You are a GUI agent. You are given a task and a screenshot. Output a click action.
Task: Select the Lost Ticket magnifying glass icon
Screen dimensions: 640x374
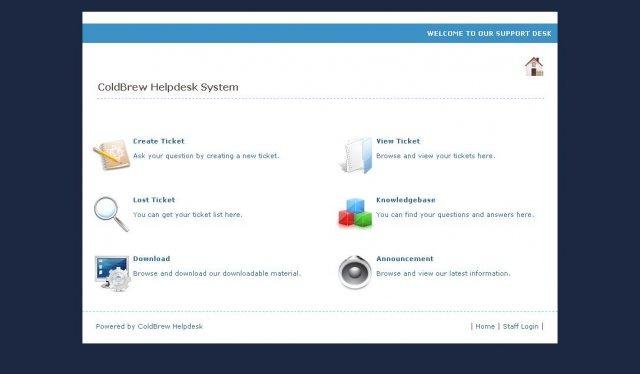111,214
